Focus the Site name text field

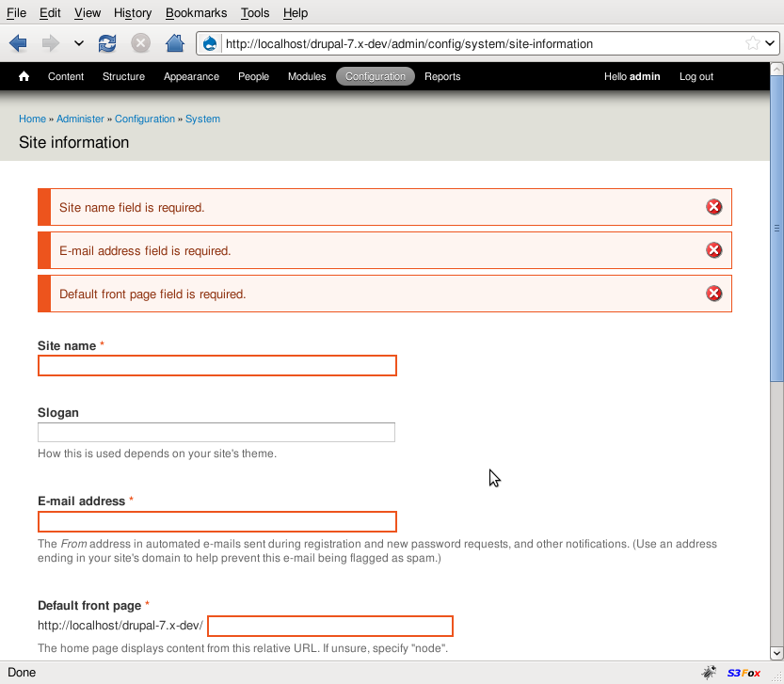(217, 366)
